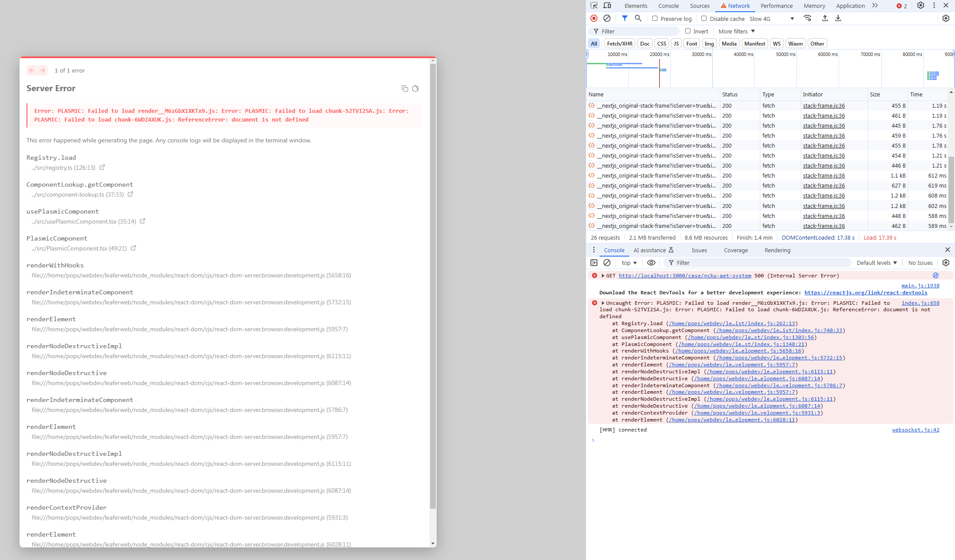Image resolution: width=955 pixels, height=560 pixels.
Task: Open live expression eye icon
Action: tap(651, 263)
